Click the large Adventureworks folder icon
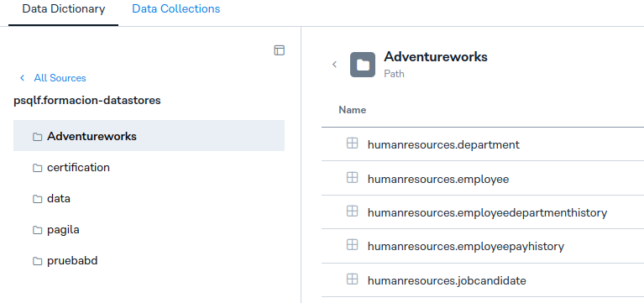 point(363,65)
